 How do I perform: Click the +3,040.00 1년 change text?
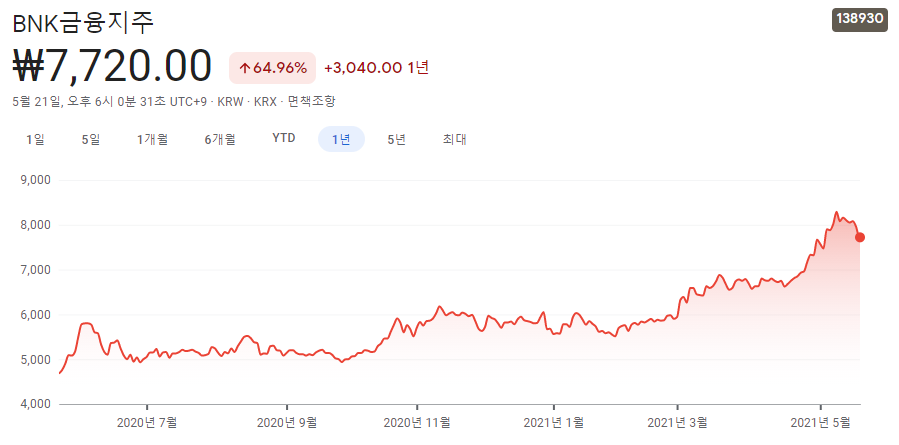click(377, 68)
